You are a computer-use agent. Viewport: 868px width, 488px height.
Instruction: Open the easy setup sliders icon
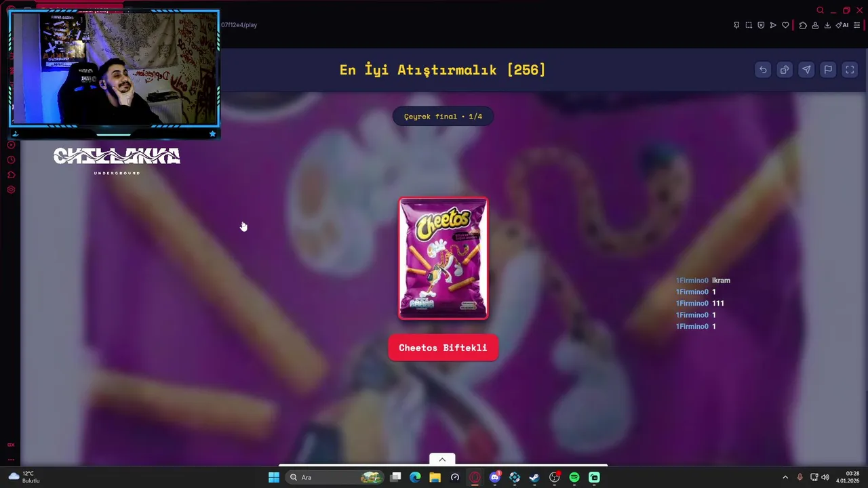(857, 25)
